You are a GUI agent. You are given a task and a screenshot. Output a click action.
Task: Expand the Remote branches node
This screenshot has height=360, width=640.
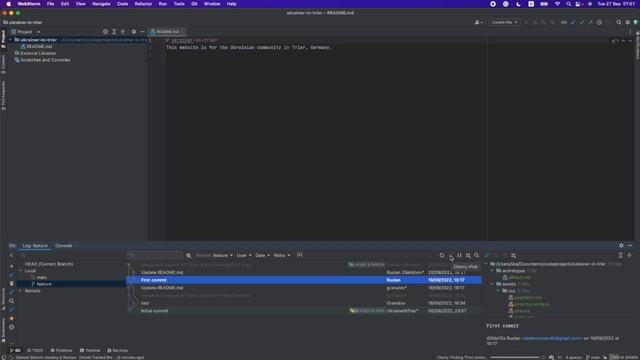click(20, 291)
